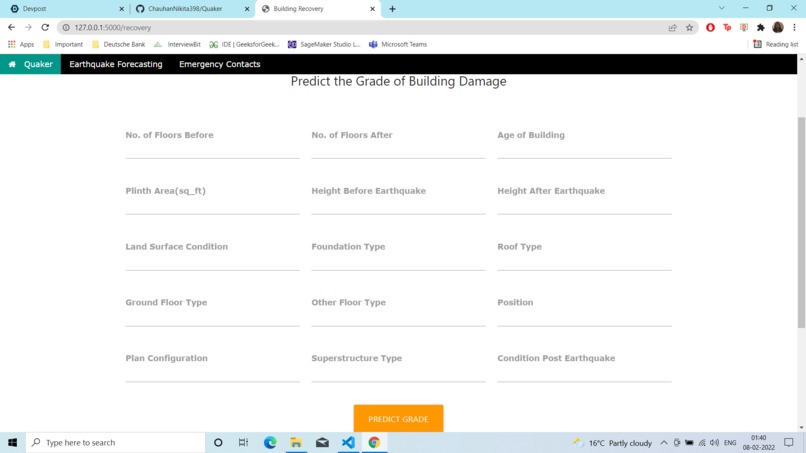Viewport: 806px width, 453px height.
Task: Open a new browser tab
Action: [x=392, y=9]
